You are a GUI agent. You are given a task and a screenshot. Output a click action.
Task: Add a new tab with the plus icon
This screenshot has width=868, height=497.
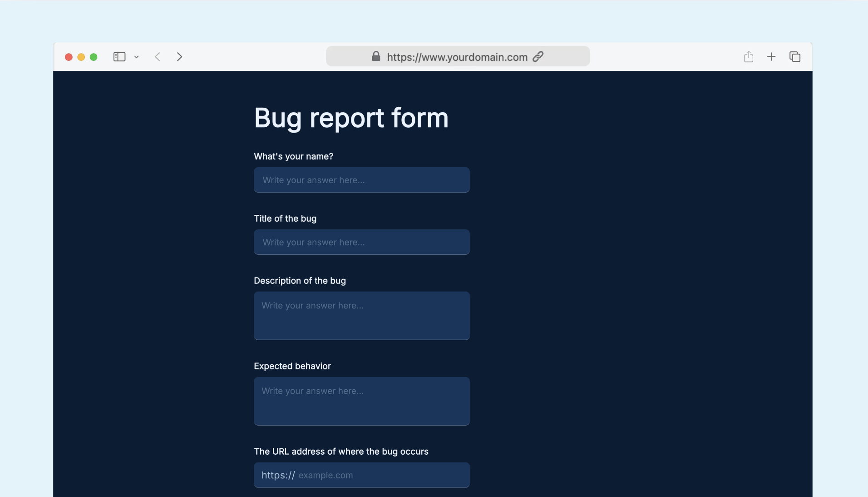pos(771,57)
